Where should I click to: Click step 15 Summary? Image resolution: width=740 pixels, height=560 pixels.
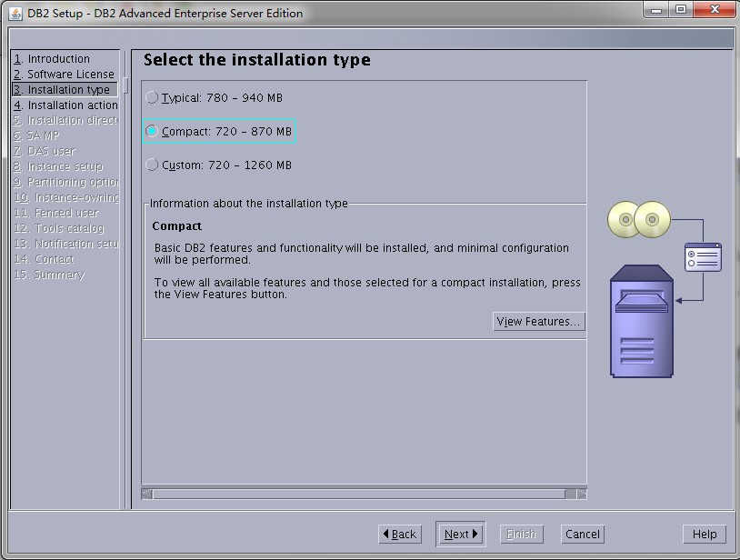tap(50, 275)
